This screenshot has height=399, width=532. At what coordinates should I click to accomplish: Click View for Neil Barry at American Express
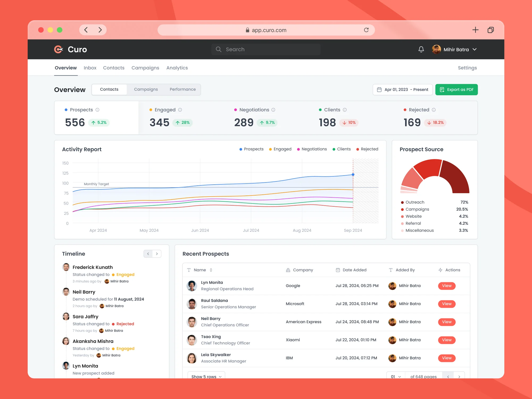pos(447,322)
